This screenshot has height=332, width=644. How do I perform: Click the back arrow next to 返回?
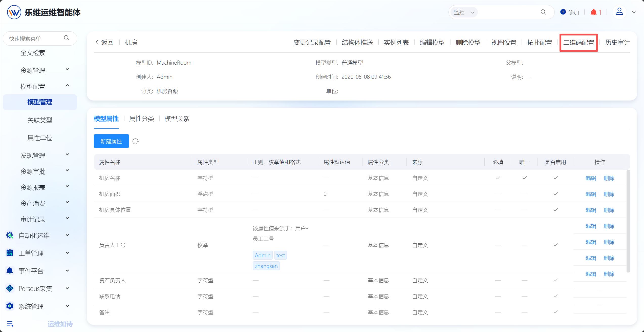97,42
